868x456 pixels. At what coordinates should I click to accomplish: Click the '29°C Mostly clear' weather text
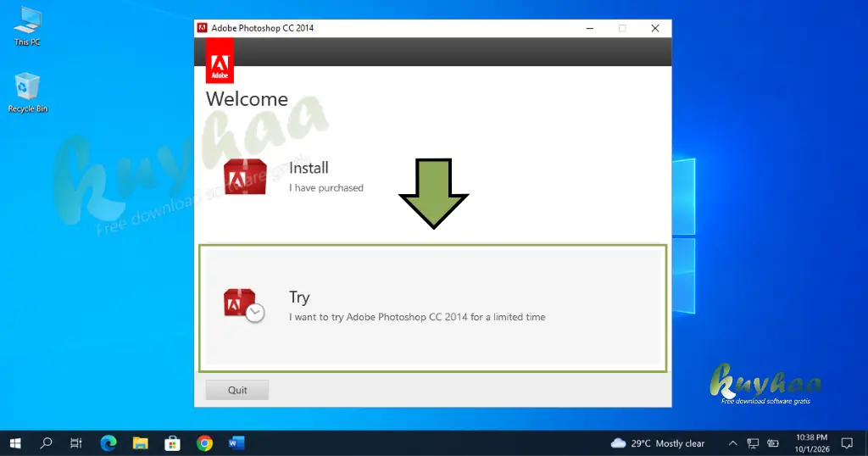point(668,444)
